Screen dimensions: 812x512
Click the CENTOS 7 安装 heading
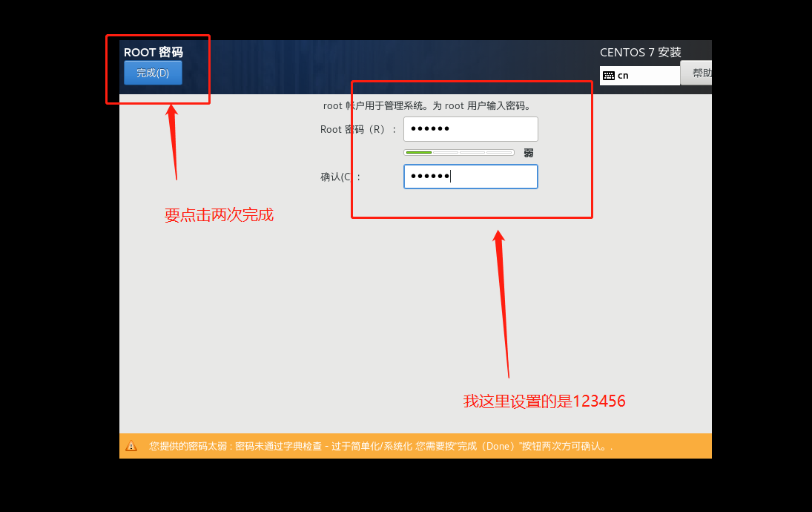click(x=640, y=53)
